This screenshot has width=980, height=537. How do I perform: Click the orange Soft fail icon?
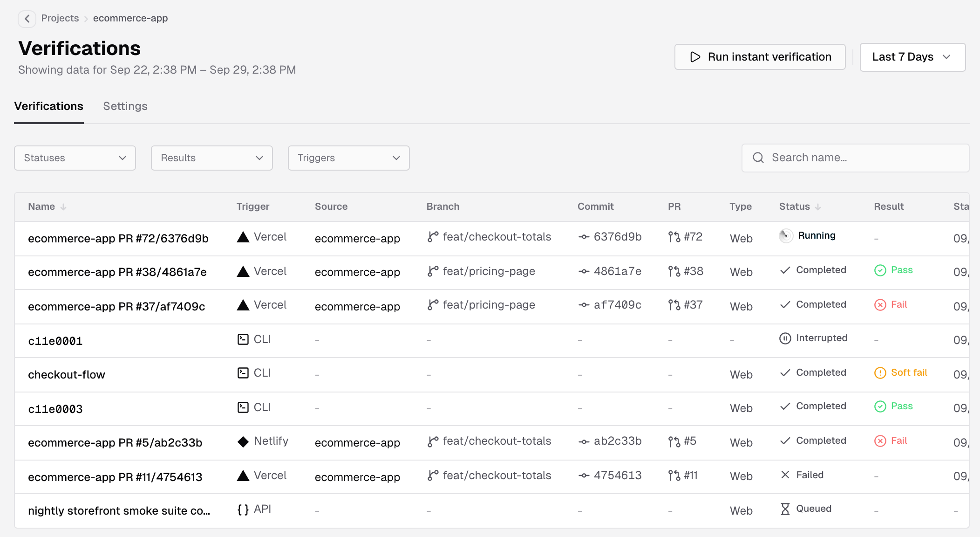[880, 373]
